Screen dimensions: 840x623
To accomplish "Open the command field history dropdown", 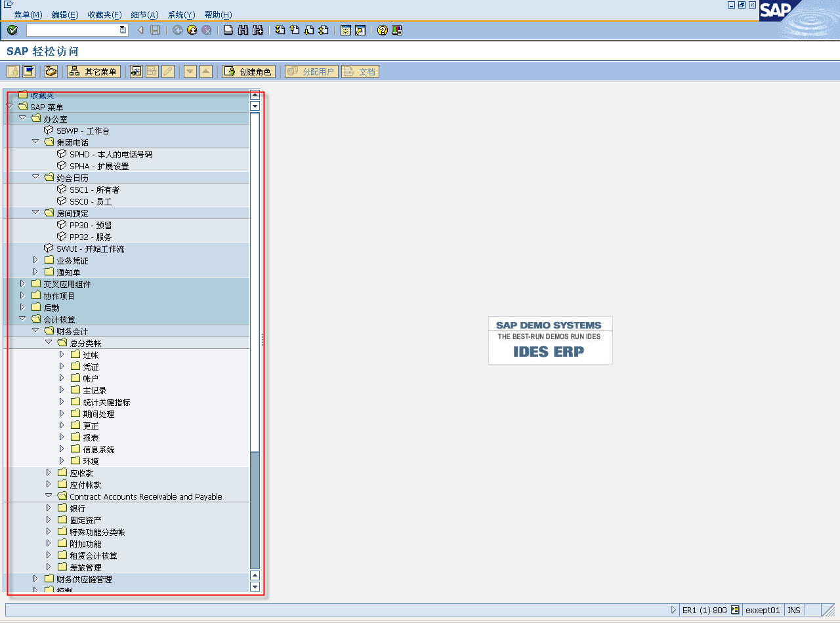I will [x=123, y=30].
